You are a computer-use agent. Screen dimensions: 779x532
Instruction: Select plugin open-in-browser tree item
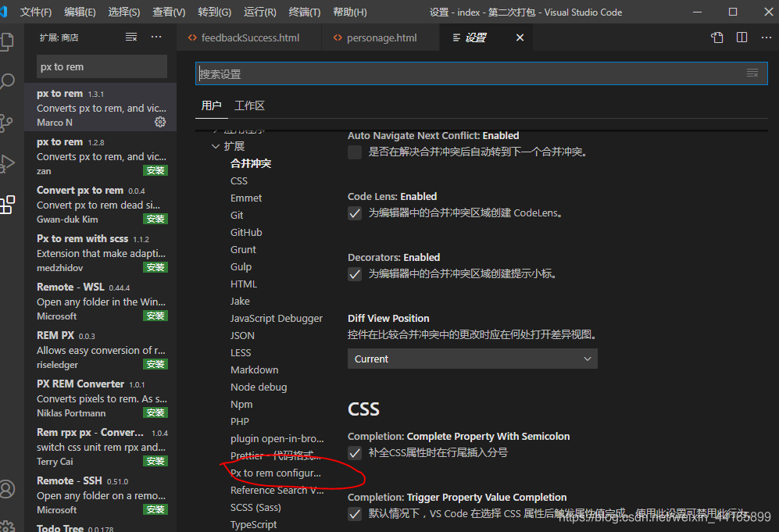coord(277,439)
